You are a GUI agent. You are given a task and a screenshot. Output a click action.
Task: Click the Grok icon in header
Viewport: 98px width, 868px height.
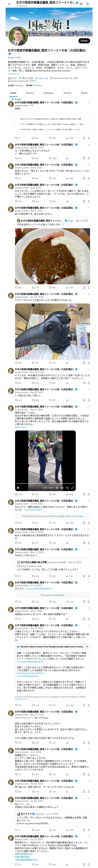(x=81, y=4)
